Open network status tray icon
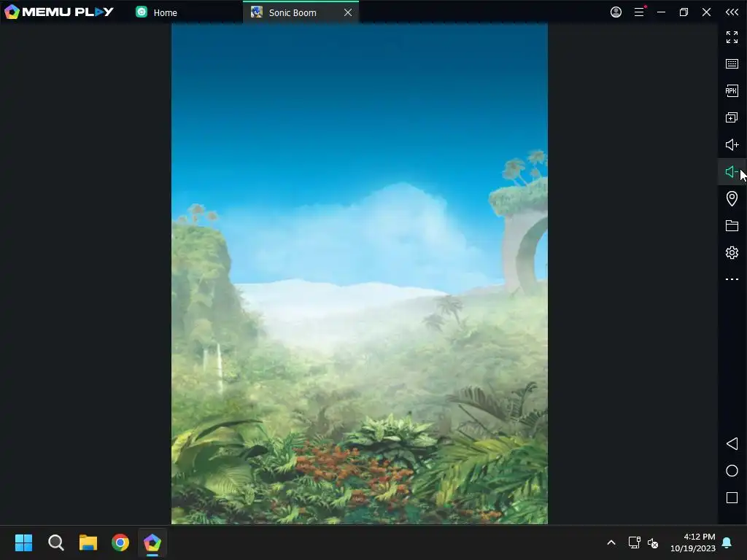 coord(634,542)
